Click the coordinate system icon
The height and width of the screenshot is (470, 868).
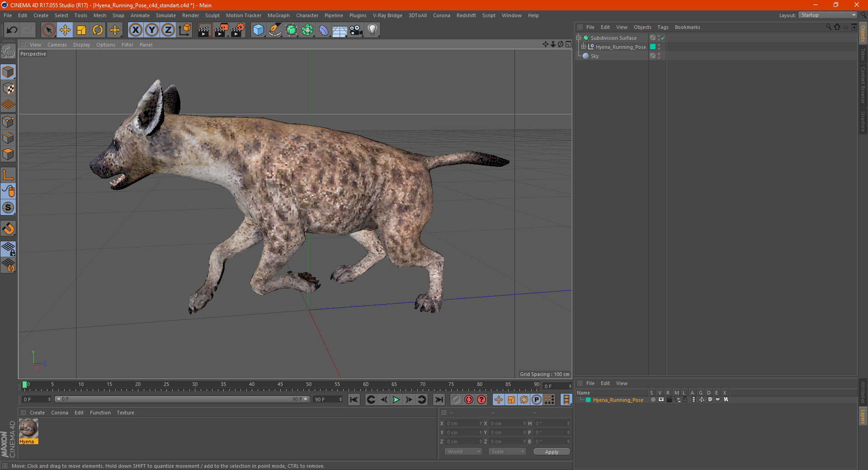pyautogui.click(x=185, y=30)
